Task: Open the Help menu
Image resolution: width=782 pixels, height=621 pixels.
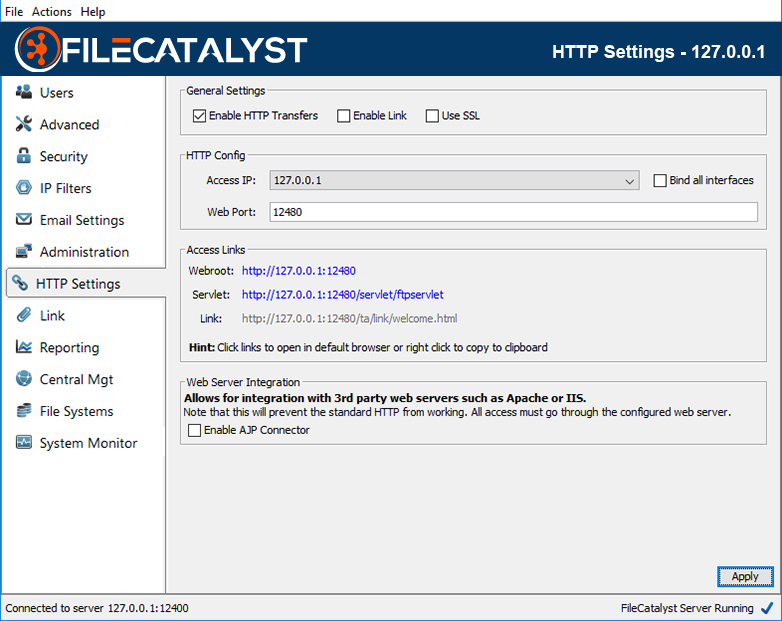Action: pos(93,11)
